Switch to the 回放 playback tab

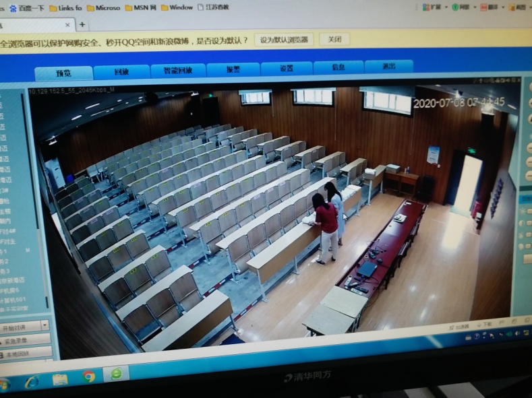[x=121, y=71]
